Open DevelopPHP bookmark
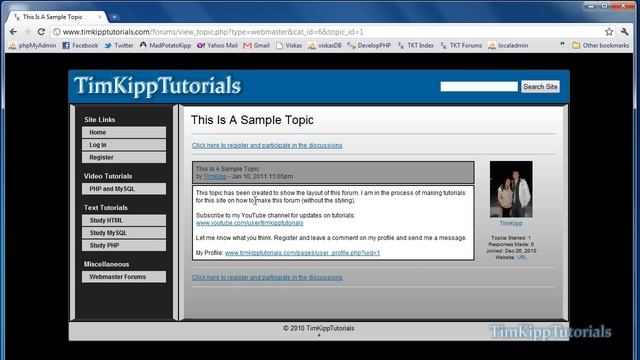This screenshot has width=640, height=360. coord(369,45)
